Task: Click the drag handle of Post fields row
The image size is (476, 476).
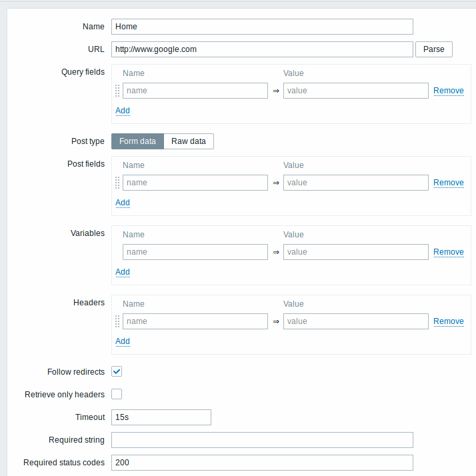Action: 117,183
